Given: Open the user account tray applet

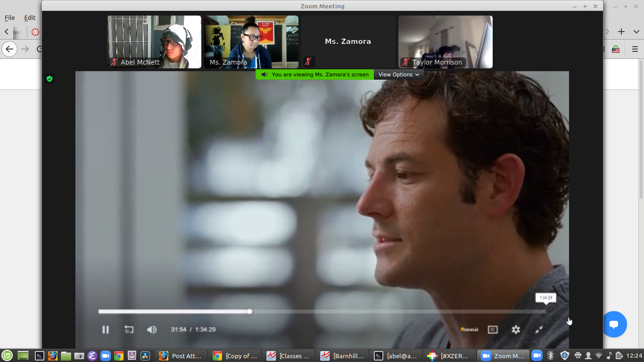Looking at the screenshot, I should [x=588, y=356].
